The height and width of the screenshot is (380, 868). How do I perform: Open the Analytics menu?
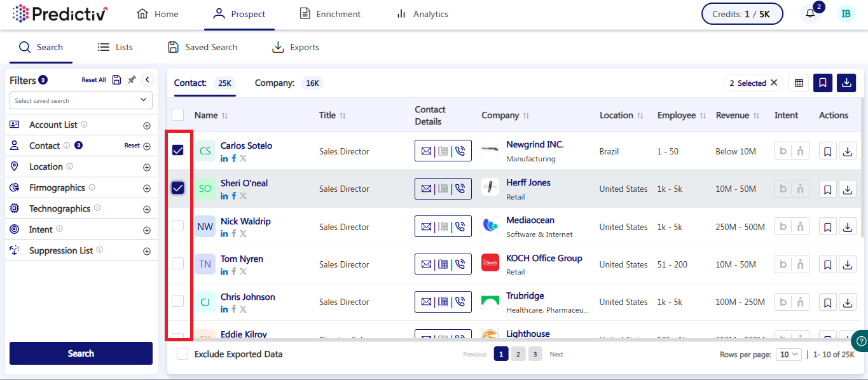422,14
